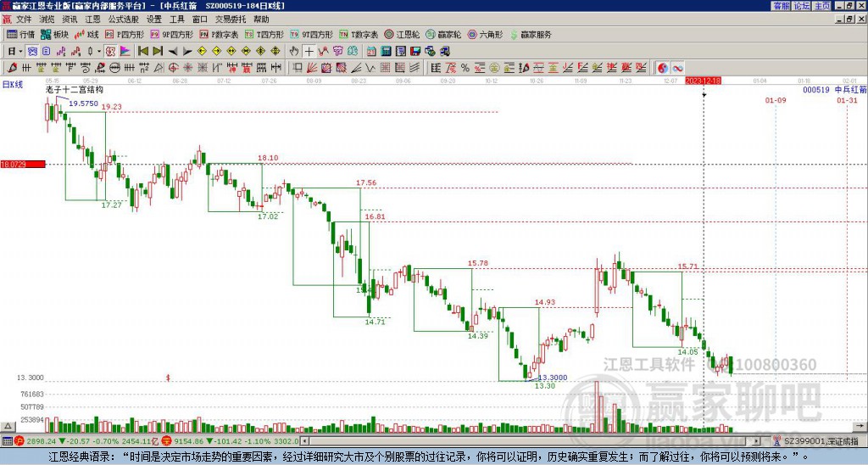The width and height of the screenshot is (868, 465).
Task: Toggle the pink flag indicator button
Action: pos(125,52)
